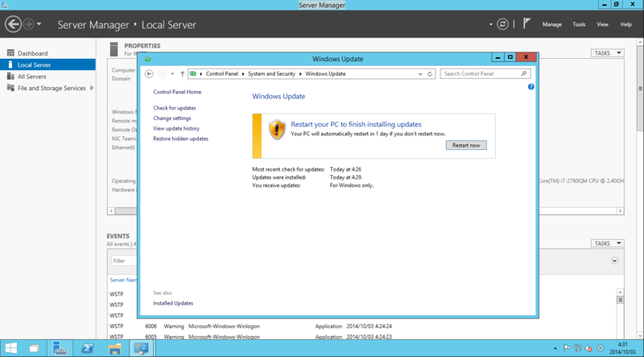
Task: Click Check for updates link
Action: tap(175, 108)
